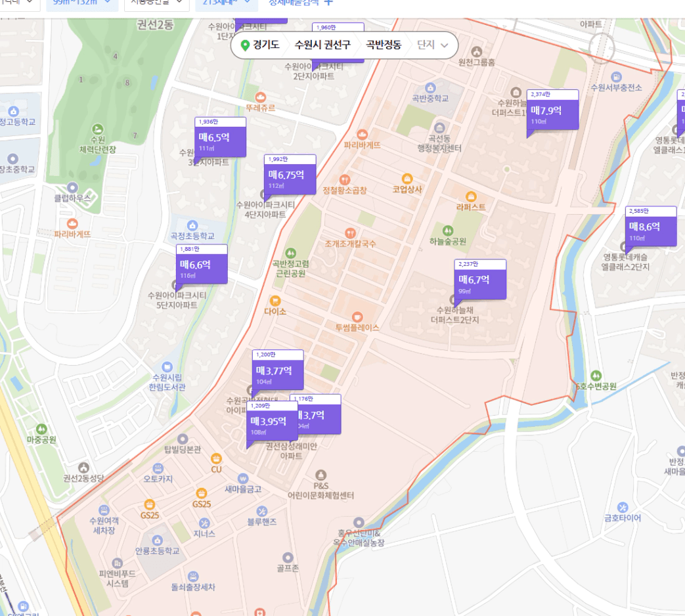Screen dimensions: 685x616
Task: Click the 라퍼스트 shop icon
Action: point(470,196)
